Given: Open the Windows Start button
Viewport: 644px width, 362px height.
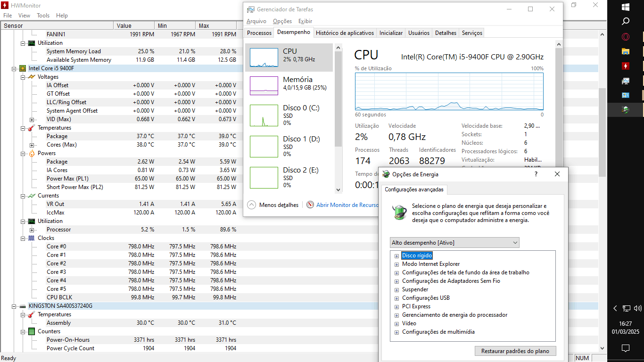Looking at the screenshot, I should click(626, 7).
